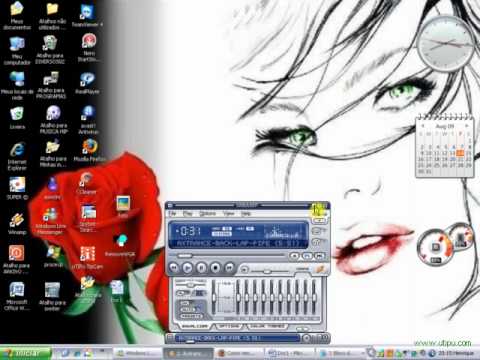Click the first equalizer band slider
The width and height of the screenshot is (480, 360).
238,297
